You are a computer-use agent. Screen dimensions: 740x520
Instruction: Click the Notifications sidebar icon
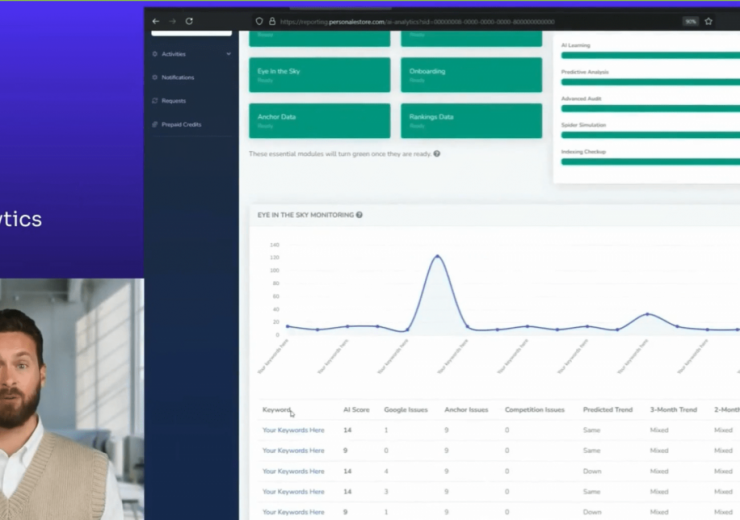(x=155, y=77)
